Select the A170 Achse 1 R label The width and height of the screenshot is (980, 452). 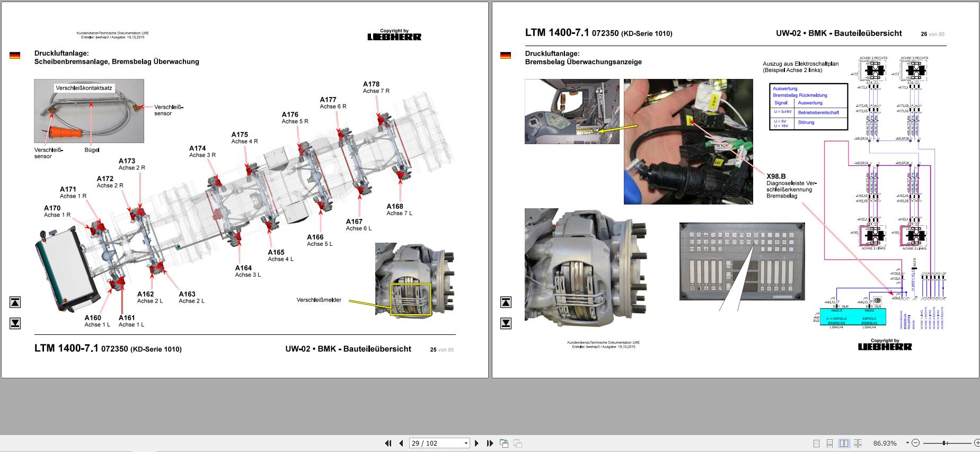pos(57,211)
